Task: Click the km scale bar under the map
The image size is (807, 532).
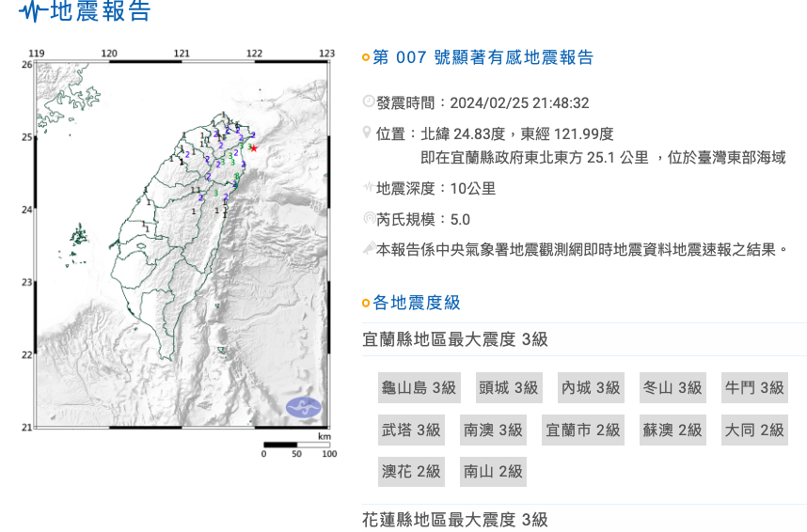Action: coord(297,445)
